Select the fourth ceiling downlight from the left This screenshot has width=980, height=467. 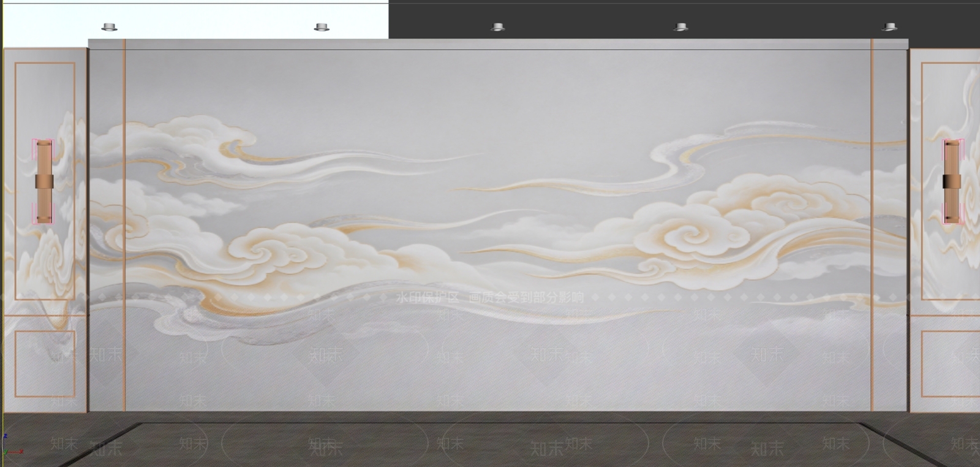680,27
